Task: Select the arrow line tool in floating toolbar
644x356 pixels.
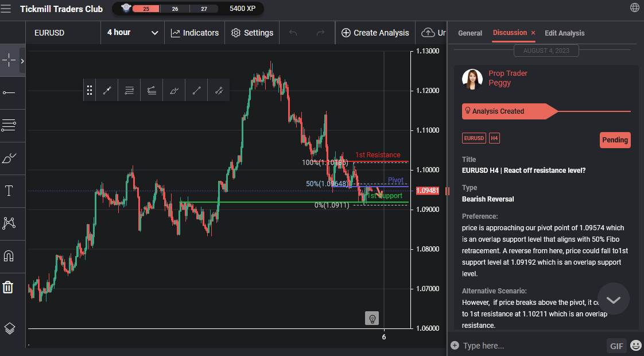Action: pyautogui.click(x=107, y=91)
